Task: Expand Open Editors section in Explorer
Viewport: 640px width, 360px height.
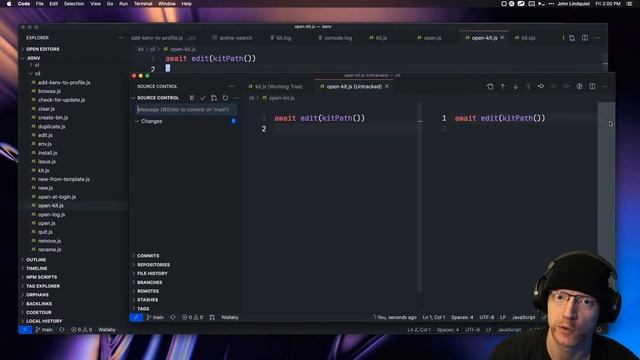Action: click(x=42, y=49)
